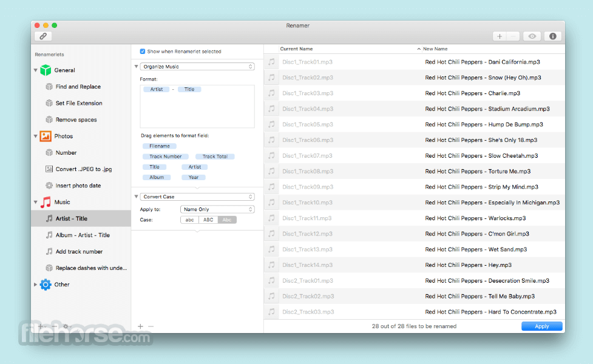
Task: Collapse the General group triangle
Action: point(36,70)
